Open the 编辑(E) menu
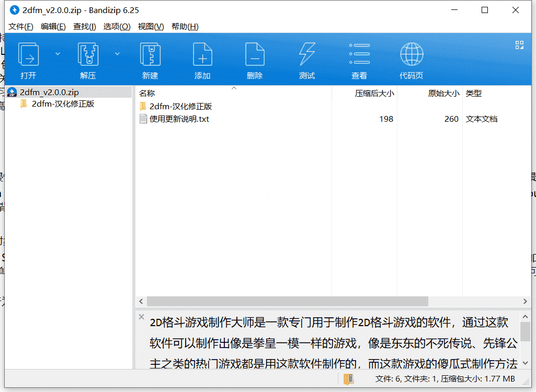 click(53, 27)
